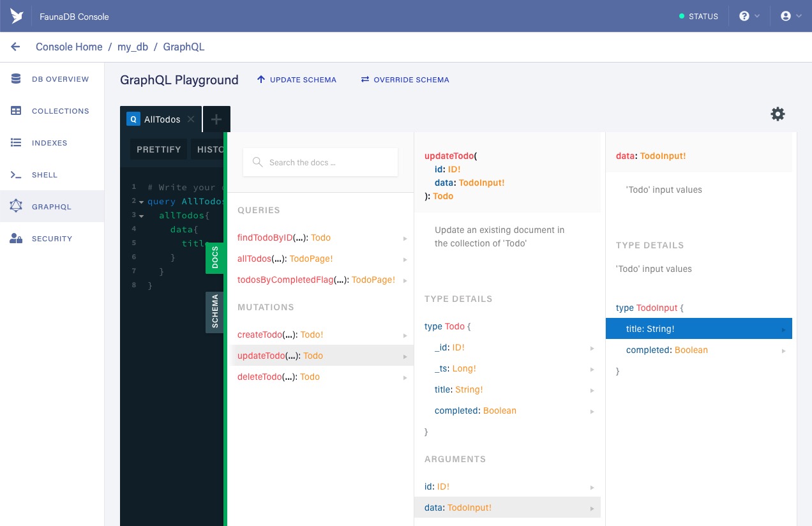The width and height of the screenshot is (812, 526).
Task: Open Security in sidebar
Action: pos(52,239)
